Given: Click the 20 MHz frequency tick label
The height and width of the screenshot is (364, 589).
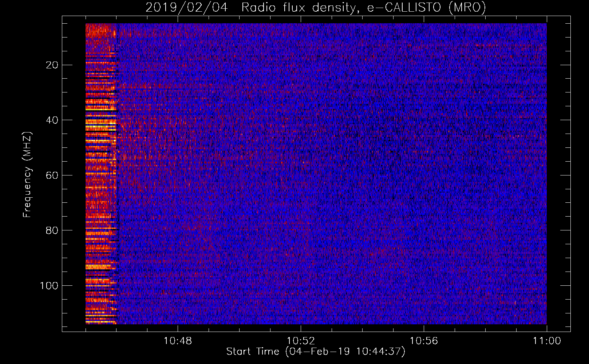Looking at the screenshot, I should point(52,65).
